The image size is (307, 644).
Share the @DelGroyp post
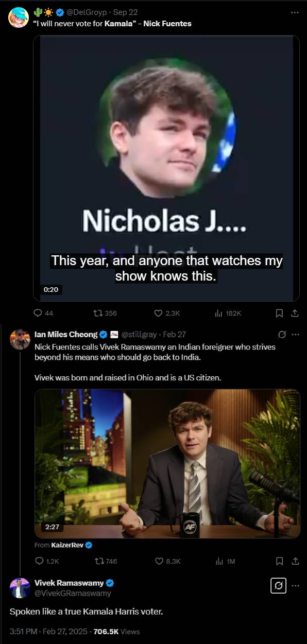[295, 313]
